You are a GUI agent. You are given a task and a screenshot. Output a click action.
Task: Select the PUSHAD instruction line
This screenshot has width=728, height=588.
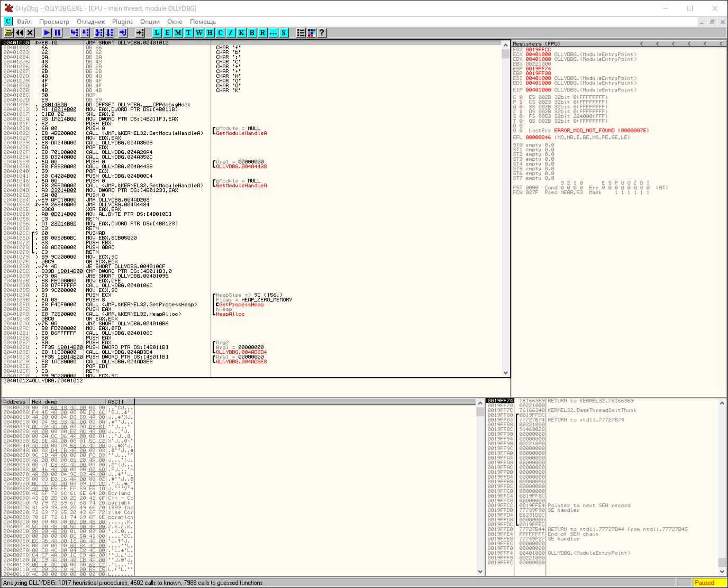coord(252,233)
